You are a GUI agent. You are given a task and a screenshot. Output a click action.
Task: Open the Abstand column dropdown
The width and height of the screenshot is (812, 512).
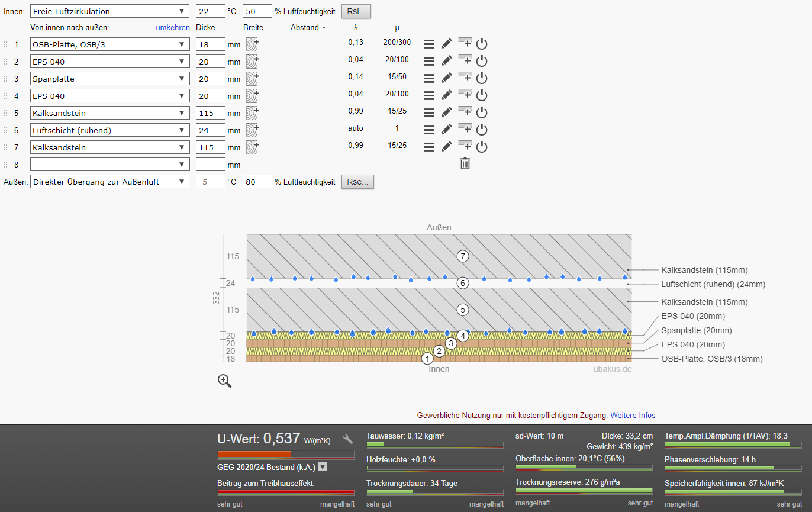point(308,27)
